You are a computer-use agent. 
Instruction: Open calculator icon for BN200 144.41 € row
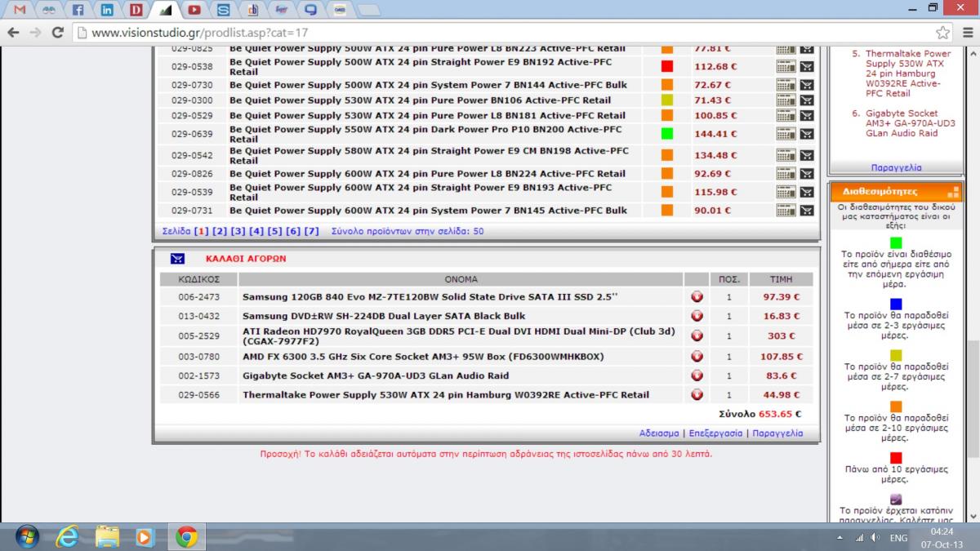[x=786, y=133]
